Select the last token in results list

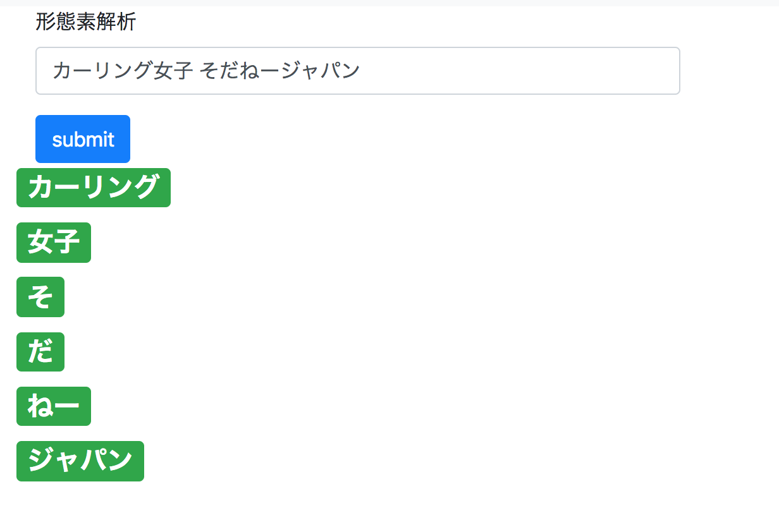coord(80,461)
